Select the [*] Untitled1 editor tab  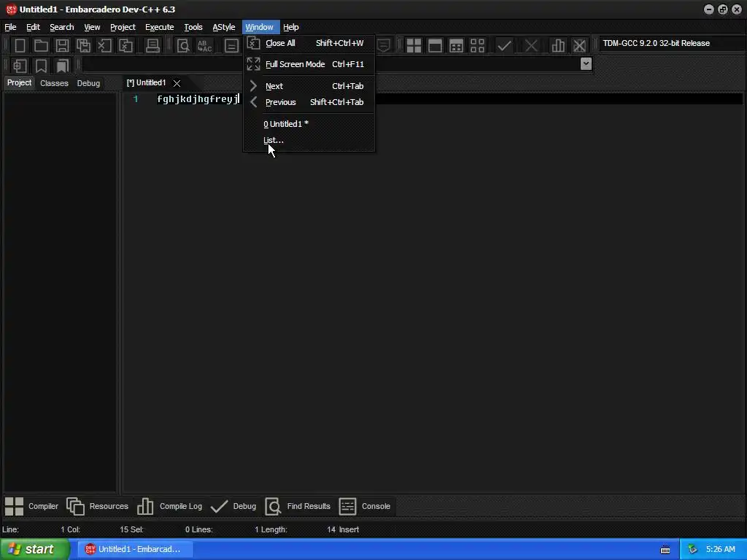point(146,83)
